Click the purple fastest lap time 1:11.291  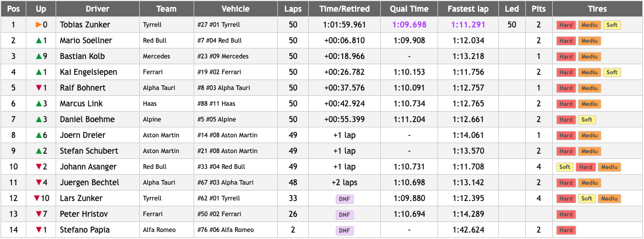pos(468,25)
